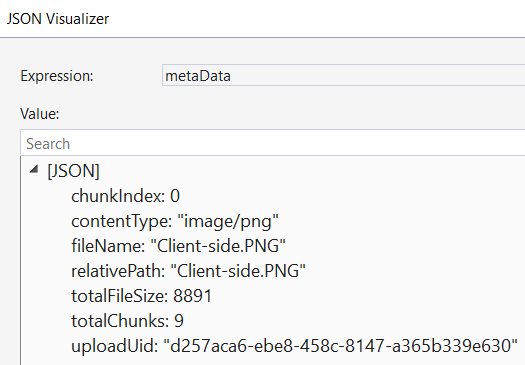This screenshot has width=525, height=365.
Task: Select the totalChunks key name
Action: click(120, 320)
